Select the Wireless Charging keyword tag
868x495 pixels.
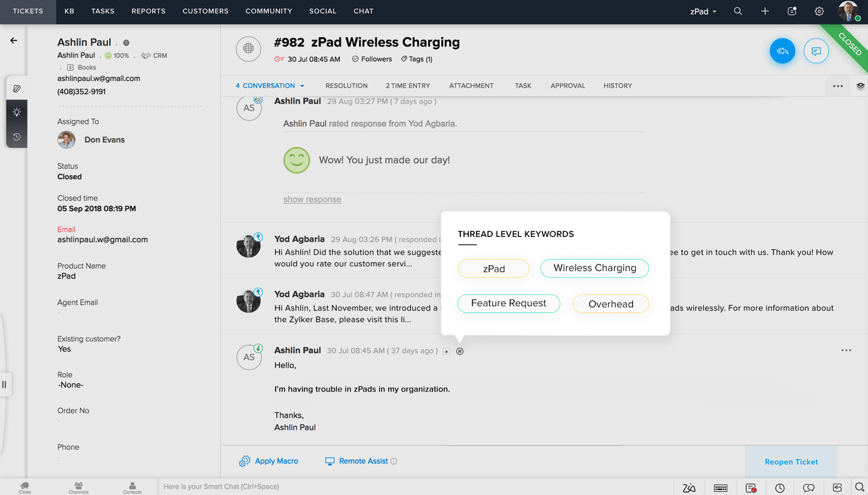coord(594,268)
